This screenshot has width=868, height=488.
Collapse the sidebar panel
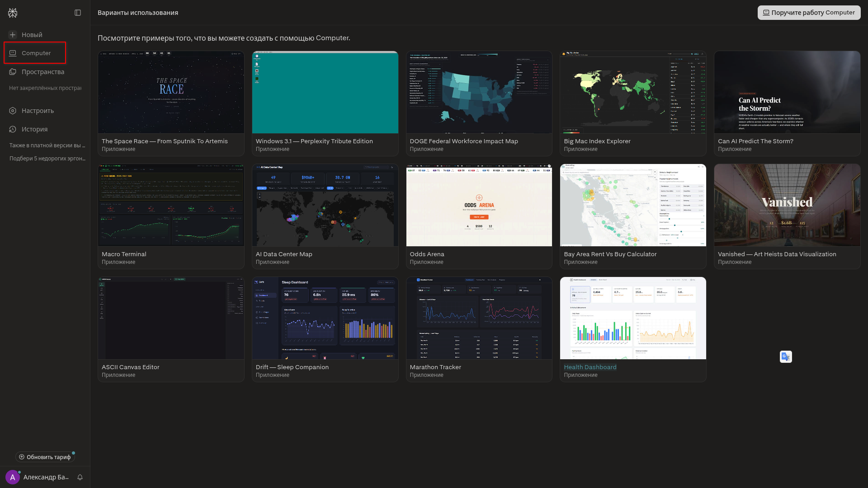(x=78, y=13)
